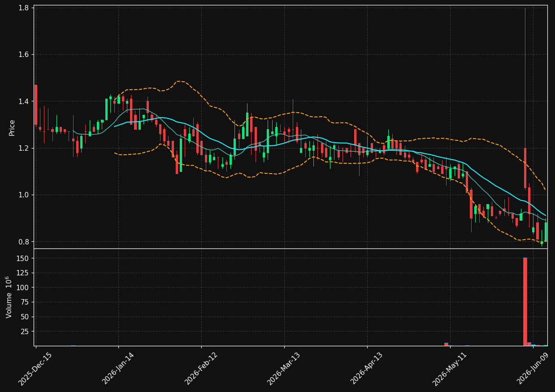The width and height of the screenshot is (555, 392).
Task: Click the 2026-Feb-12 date label
Action: pyautogui.click(x=201, y=369)
